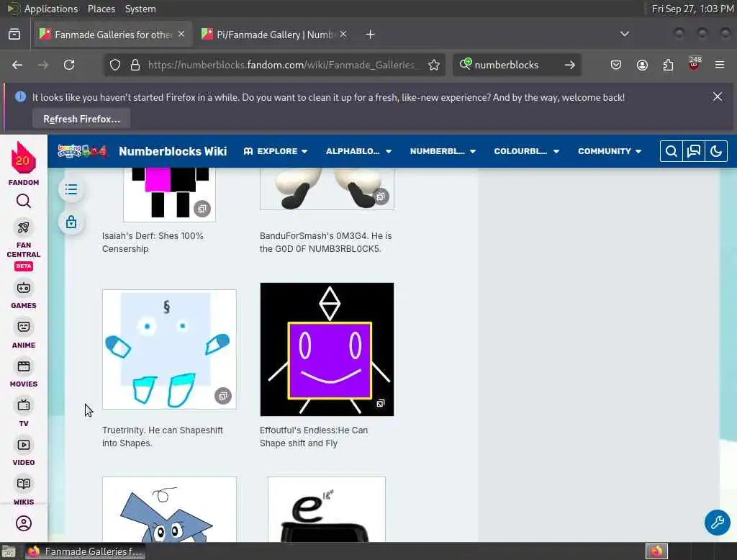Click expand icon on Truetrinity image
737x560 pixels.
(223, 396)
